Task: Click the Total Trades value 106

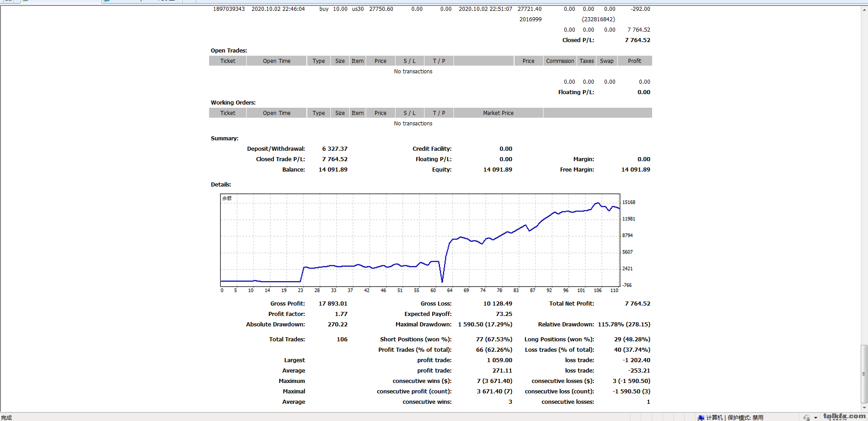Action: tap(342, 340)
